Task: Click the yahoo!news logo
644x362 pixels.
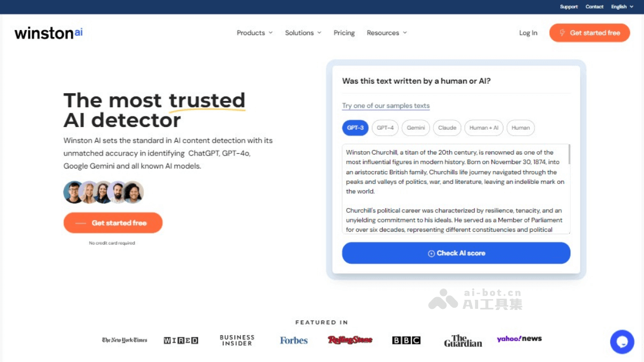Action: pos(519,339)
